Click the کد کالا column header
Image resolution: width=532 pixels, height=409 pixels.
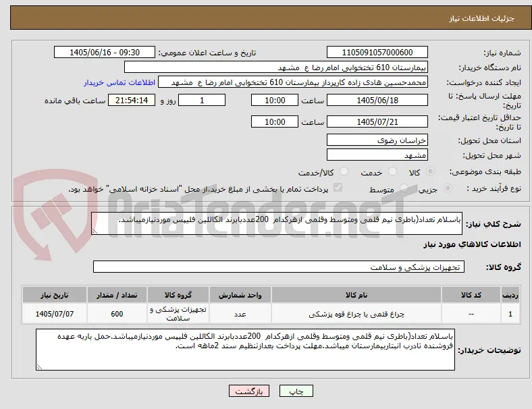coord(471,295)
